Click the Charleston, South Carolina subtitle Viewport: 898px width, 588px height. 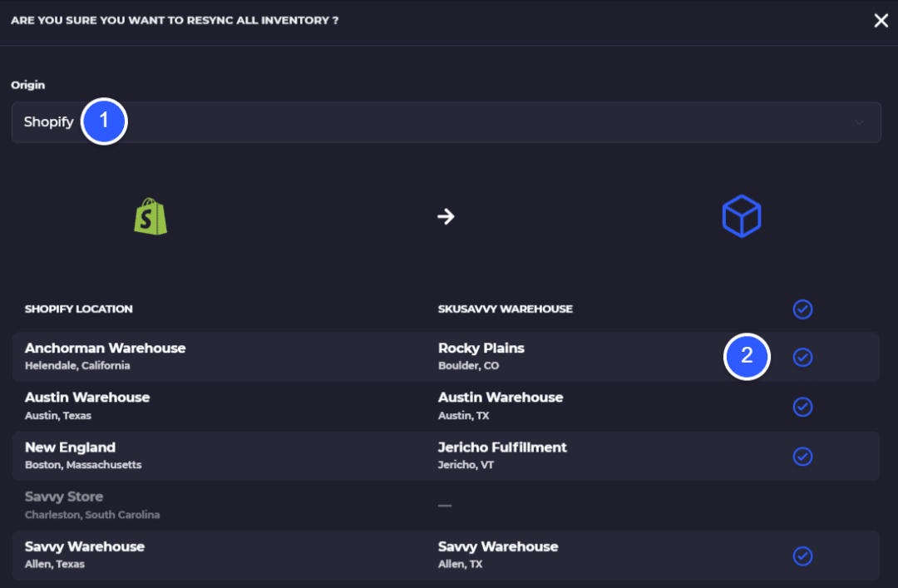[x=92, y=515]
